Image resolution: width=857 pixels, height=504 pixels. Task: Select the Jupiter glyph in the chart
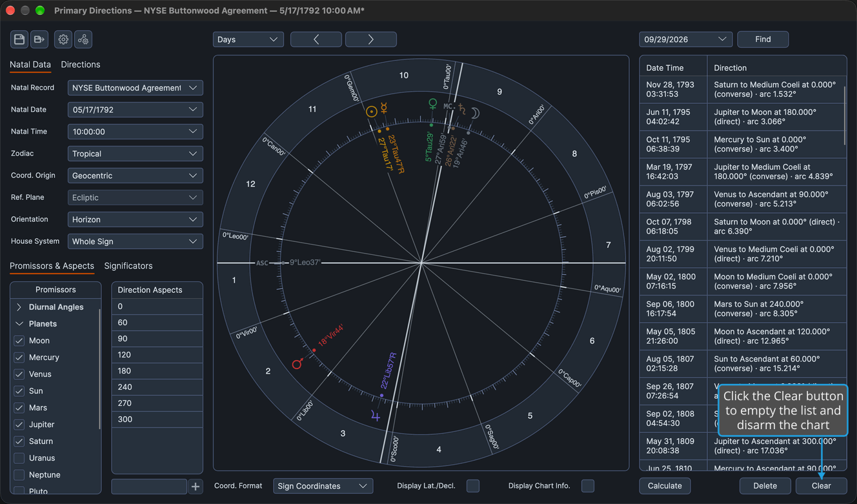376,416
